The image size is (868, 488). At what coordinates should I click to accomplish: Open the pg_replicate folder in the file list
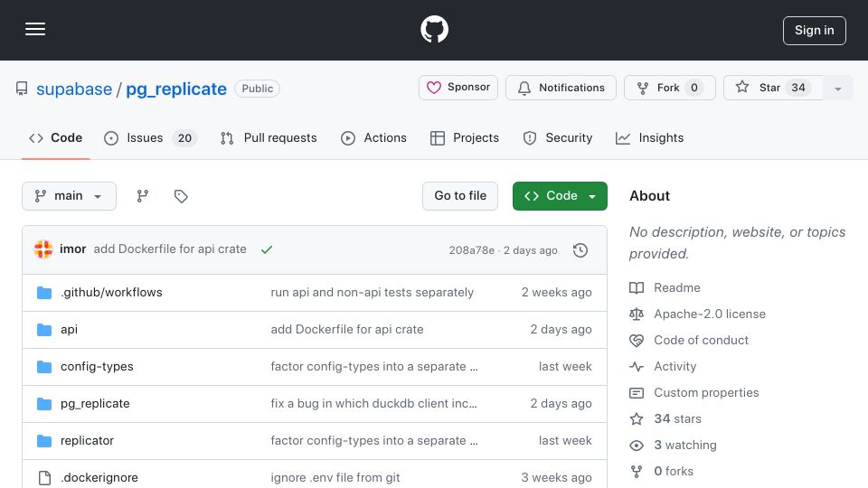coord(95,403)
